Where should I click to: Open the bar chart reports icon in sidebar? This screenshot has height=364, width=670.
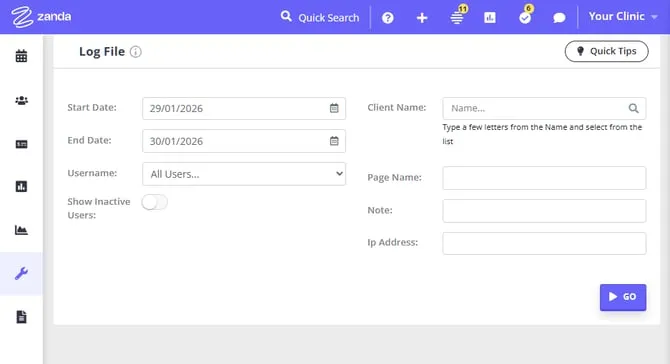coord(21,187)
